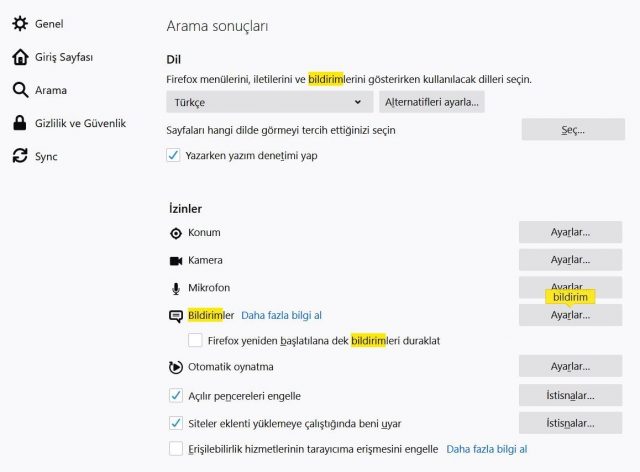Uncheck Açılır pencereleri engelle
Image resolution: width=640 pixels, height=472 pixels.
click(x=176, y=395)
